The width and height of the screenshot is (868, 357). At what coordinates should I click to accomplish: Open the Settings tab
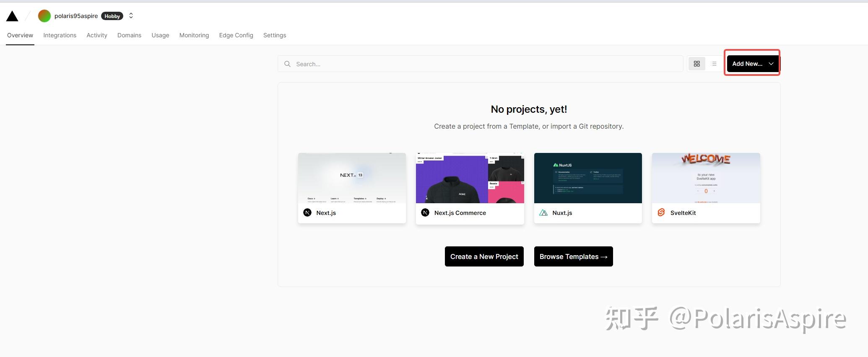point(275,35)
